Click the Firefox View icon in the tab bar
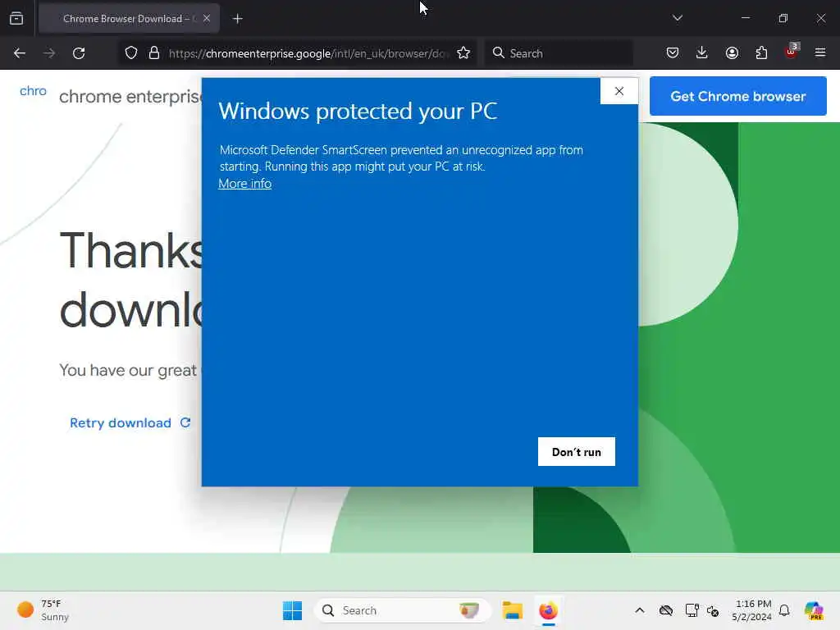 point(16,19)
